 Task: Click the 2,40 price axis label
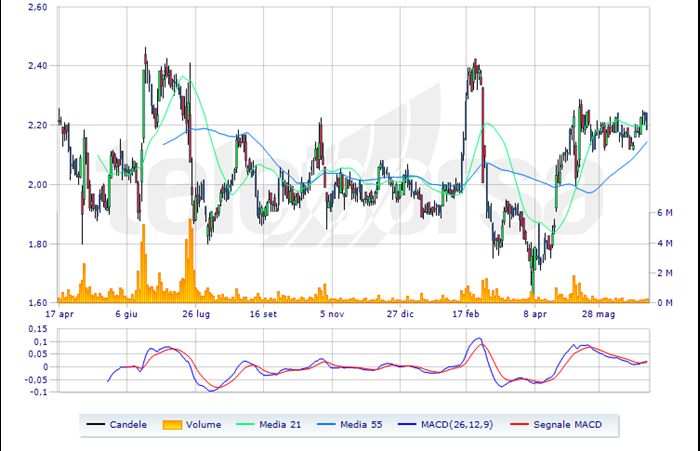coord(38,66)
